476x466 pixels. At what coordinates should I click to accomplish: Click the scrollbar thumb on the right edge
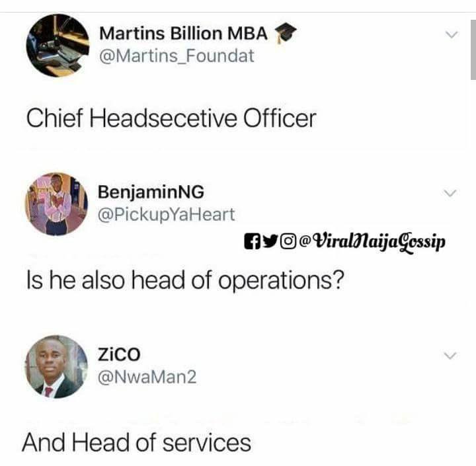click(473, 50)
